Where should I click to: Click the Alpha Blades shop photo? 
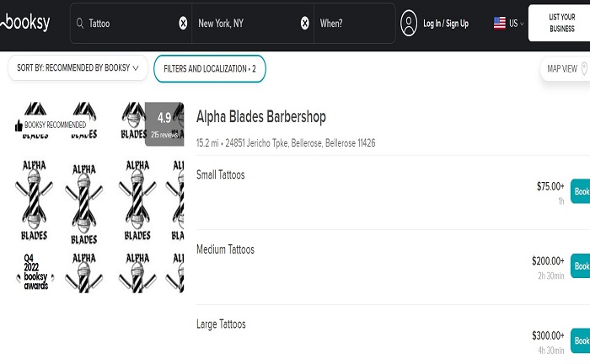99,197
